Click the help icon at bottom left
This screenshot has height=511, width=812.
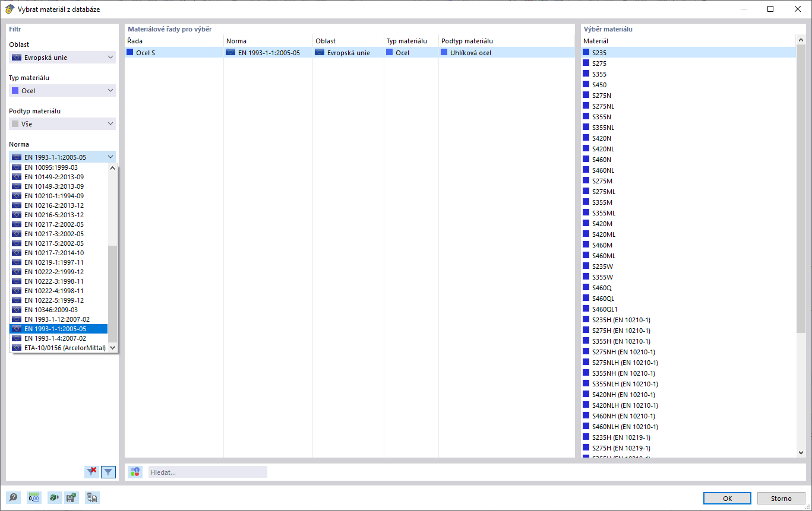click(x=13, y=498)
